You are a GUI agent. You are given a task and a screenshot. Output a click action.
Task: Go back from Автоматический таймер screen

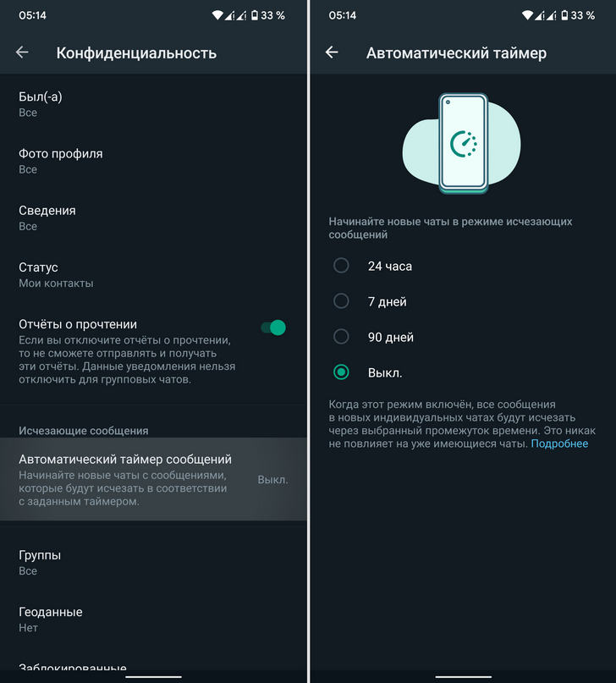[x=332, y=52]
